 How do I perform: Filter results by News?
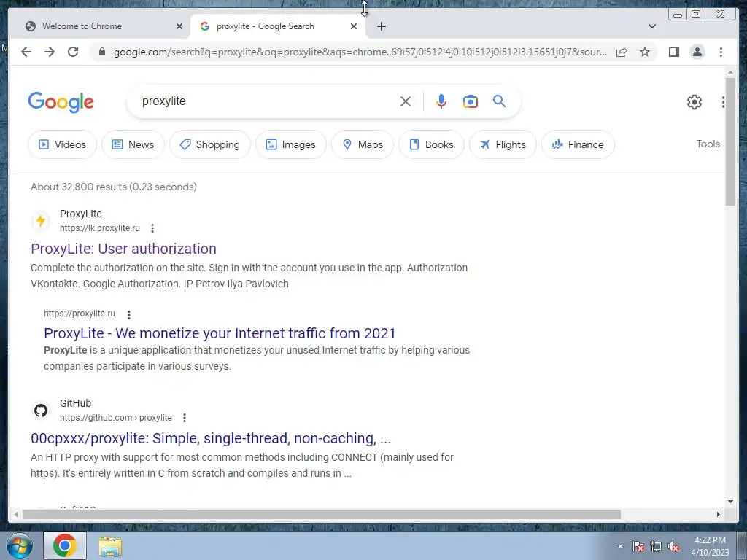tap(133, 144)
